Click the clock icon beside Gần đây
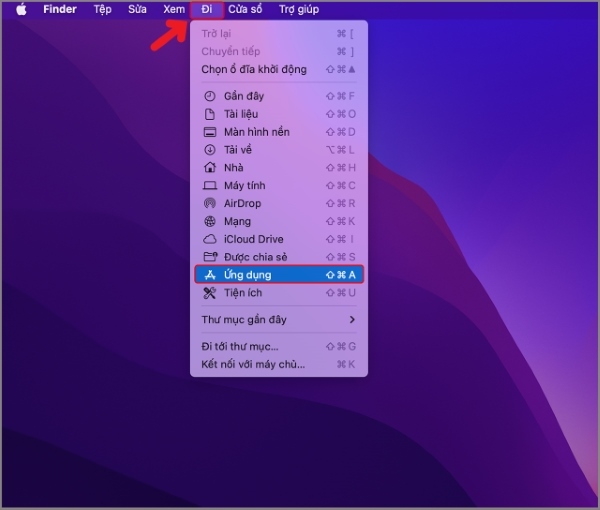Viewport: 600px width, 510px height. click(210, 96)
